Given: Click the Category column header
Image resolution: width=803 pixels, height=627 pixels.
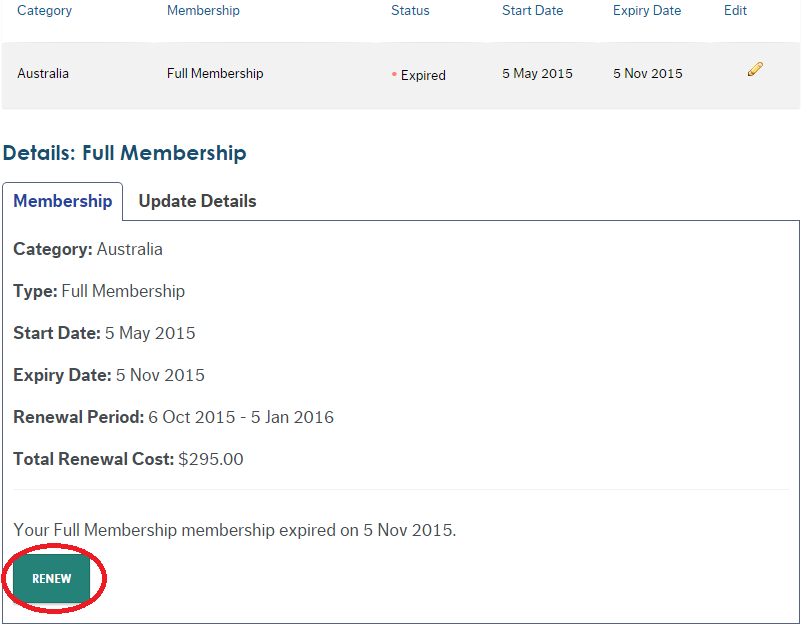Looking at the screenshot, I should pos(45,11).
